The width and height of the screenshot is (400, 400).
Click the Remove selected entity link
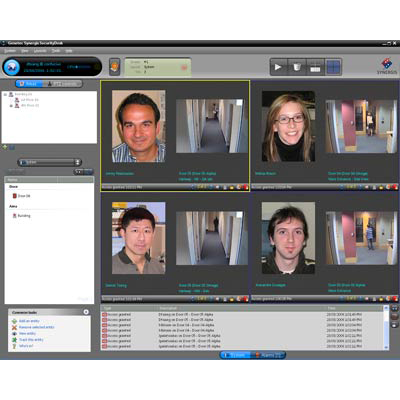pos(36,327)
